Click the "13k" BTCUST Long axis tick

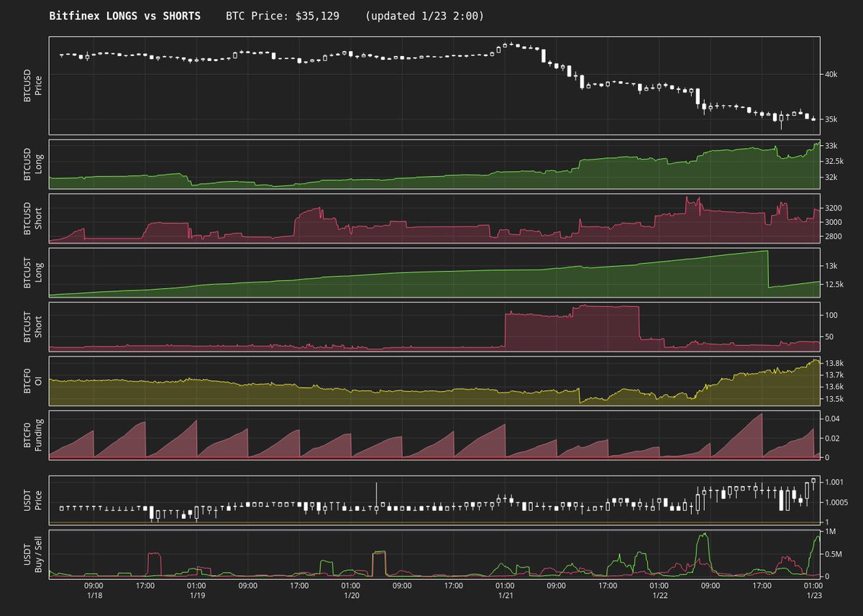tap(831, 266)
